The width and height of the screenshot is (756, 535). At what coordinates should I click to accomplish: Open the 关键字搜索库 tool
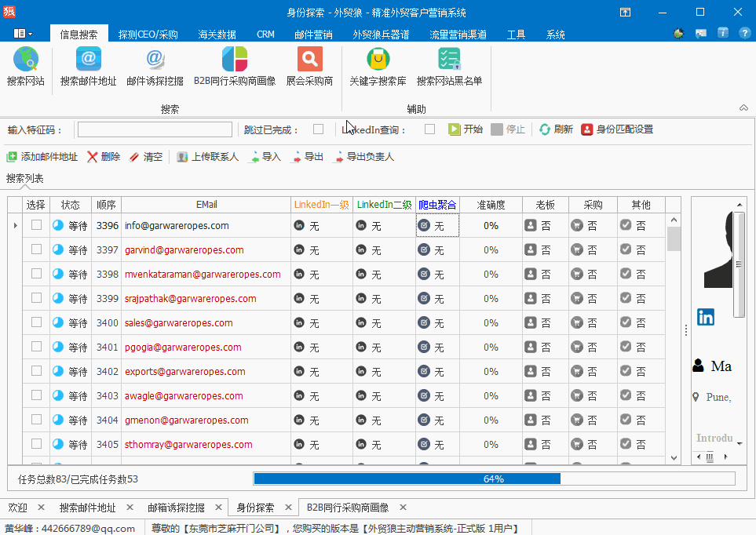[378, 60]
